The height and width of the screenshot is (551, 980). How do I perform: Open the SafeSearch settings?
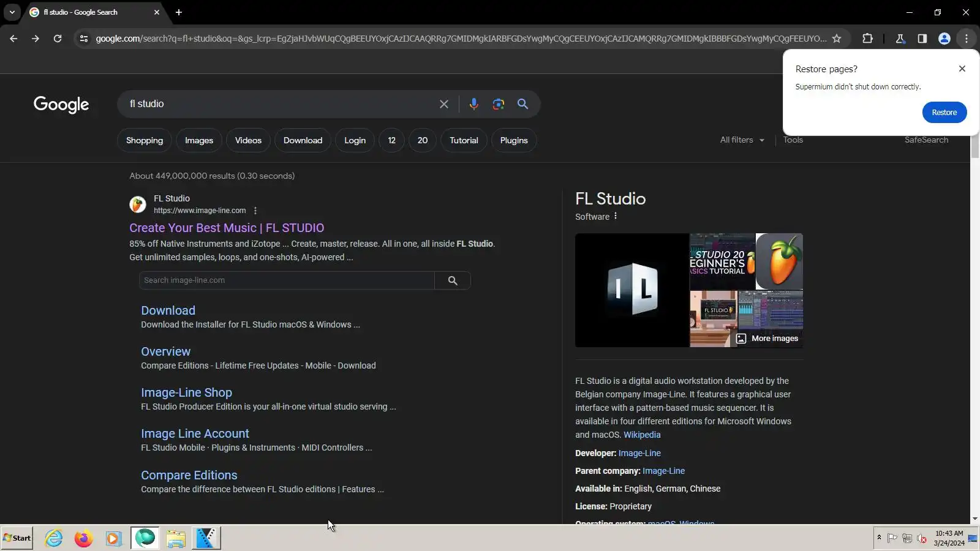926,140
